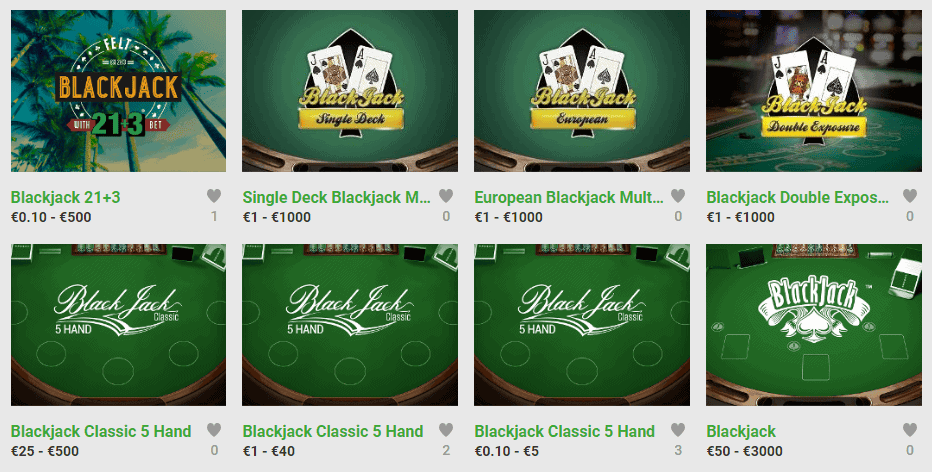Open €25 - €500 Blackjack Classic thumbnail

point(118,325)
